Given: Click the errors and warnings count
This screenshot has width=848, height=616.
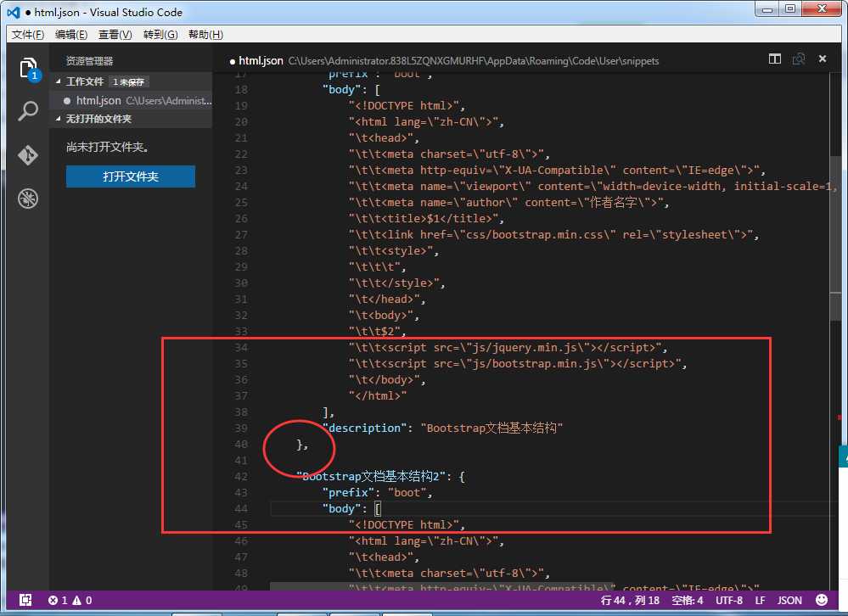Looking at the screenshot, I should tap(70, 600).
